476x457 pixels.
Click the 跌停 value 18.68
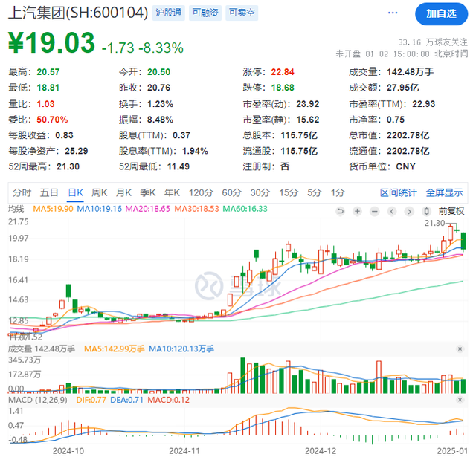coord(283,88)
